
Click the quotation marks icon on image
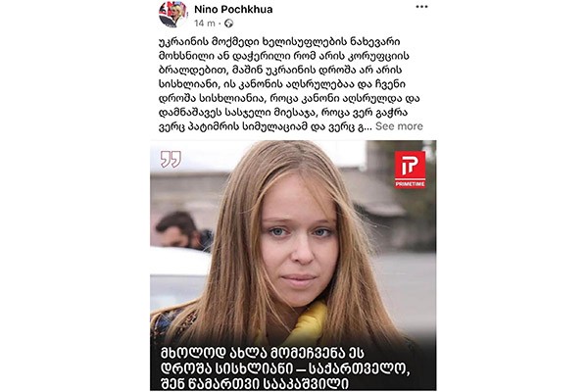171,159
